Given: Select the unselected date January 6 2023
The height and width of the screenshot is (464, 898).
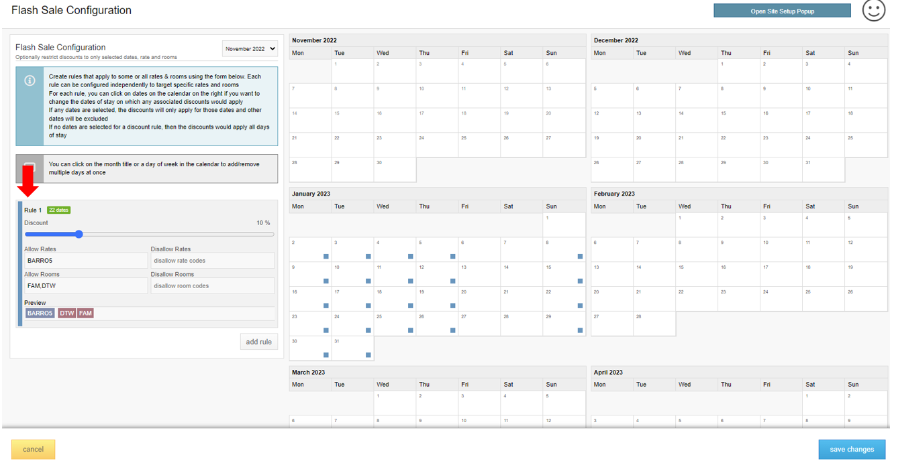Looking at the screenshot, I should [x=479, y=249].
